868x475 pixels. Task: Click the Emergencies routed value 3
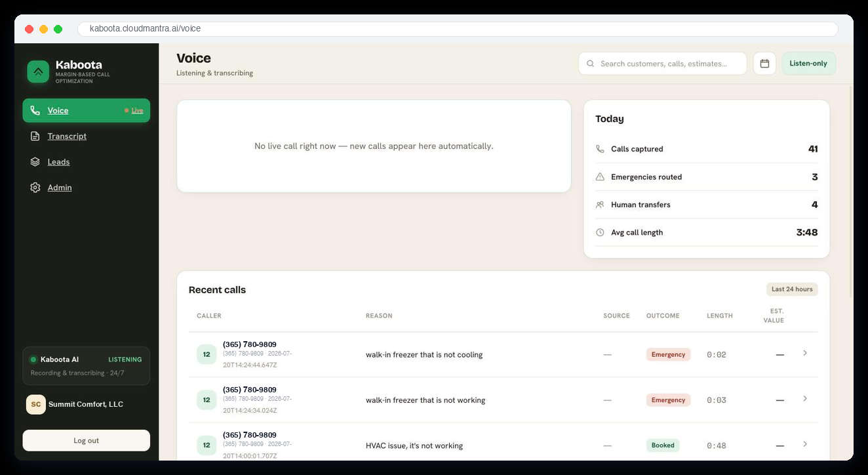click(815, 176)
